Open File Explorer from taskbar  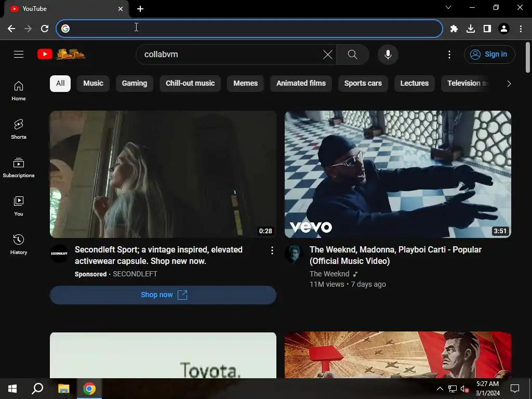pos(63,389)
